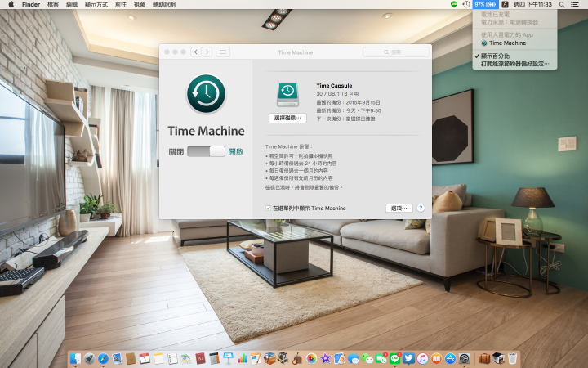This screenshot has width=588, height=368.
Task: Open Maps from the Dock
Action: coord(186,359)
